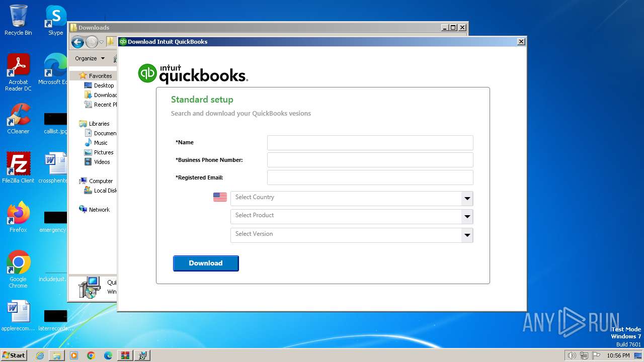644x362 pixels.
Task: Open the Start menu
Action: point(14,355)
